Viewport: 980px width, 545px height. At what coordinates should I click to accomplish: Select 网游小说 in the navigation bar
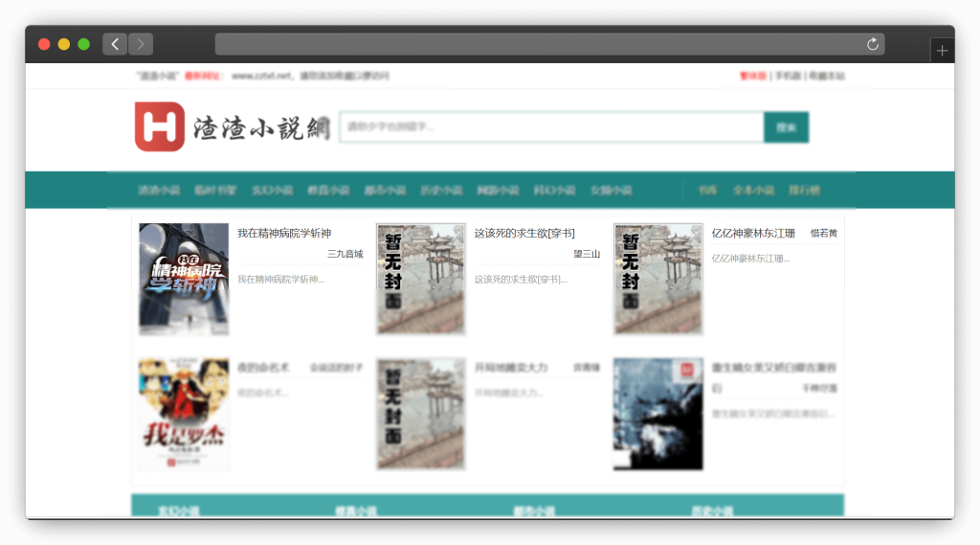click(x=498, y=191)
